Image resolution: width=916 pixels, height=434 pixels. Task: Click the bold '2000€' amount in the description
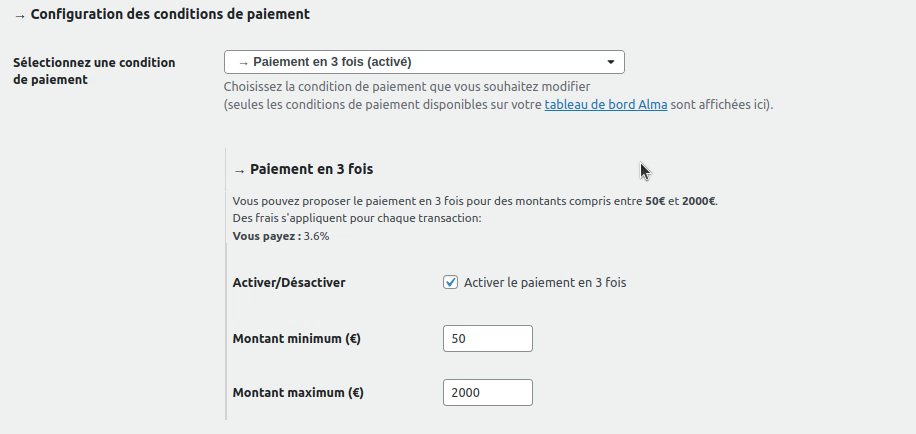click(698, 201)
